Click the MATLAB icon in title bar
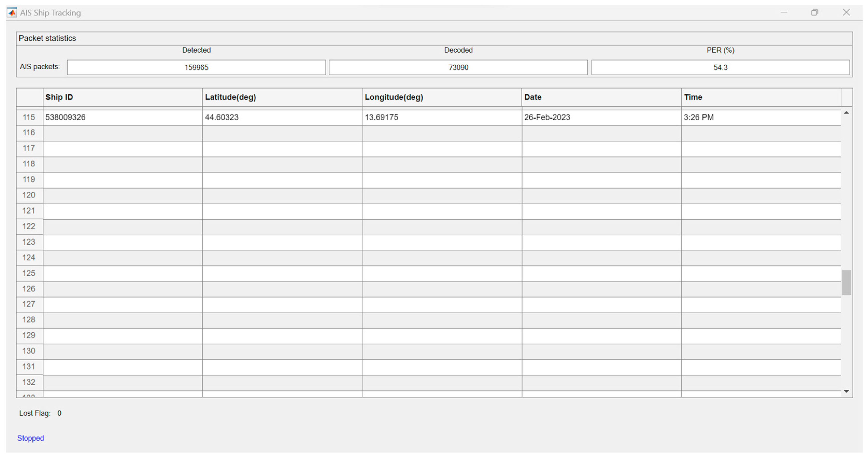The height and width of the screenshot is (460, 868). 12,12
